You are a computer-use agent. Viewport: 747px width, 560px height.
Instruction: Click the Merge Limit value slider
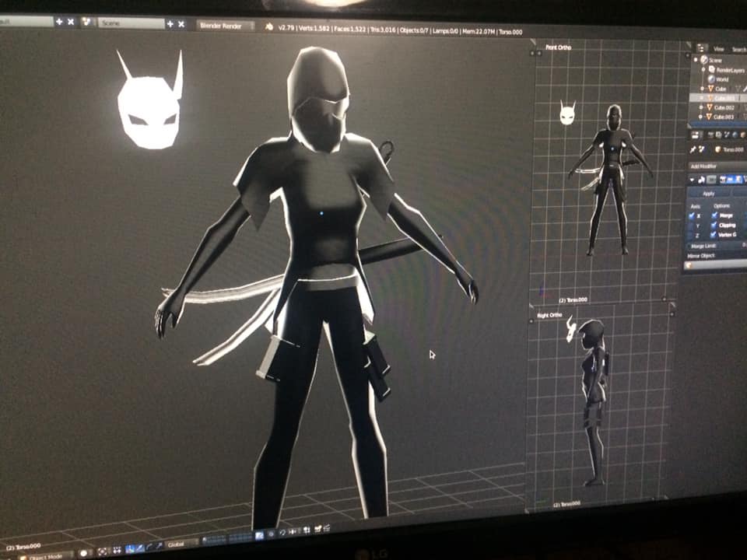click(x=716, y=245)
